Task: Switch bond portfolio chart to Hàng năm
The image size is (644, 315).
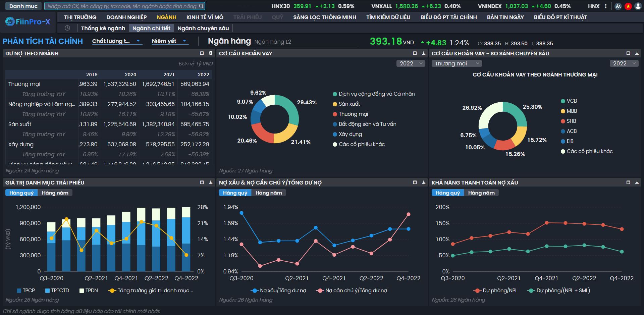Action: point(55,193)
